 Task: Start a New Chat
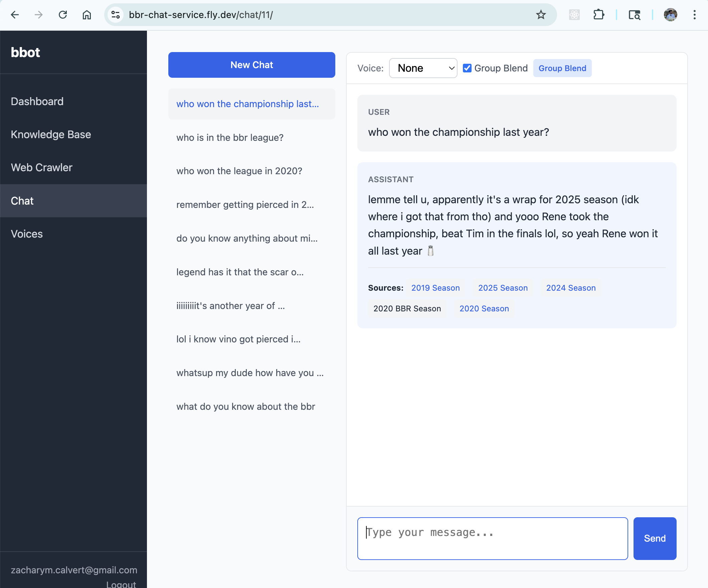click(251, 65)
